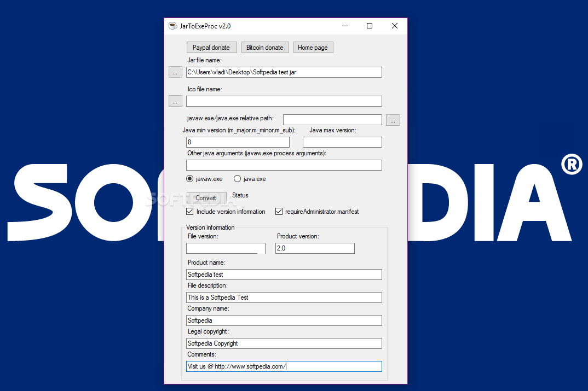Image resolution: width=588 pixels, height=391 pixels.
Task: Click the JarToExeProc coffee cup title icon
Action: (173, 26)
